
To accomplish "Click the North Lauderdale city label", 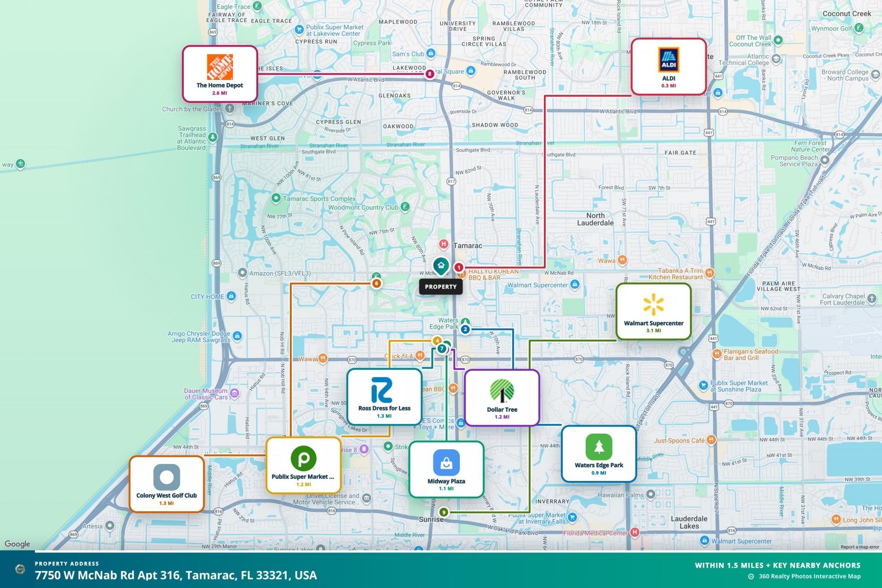I will (x=595, y=219).
